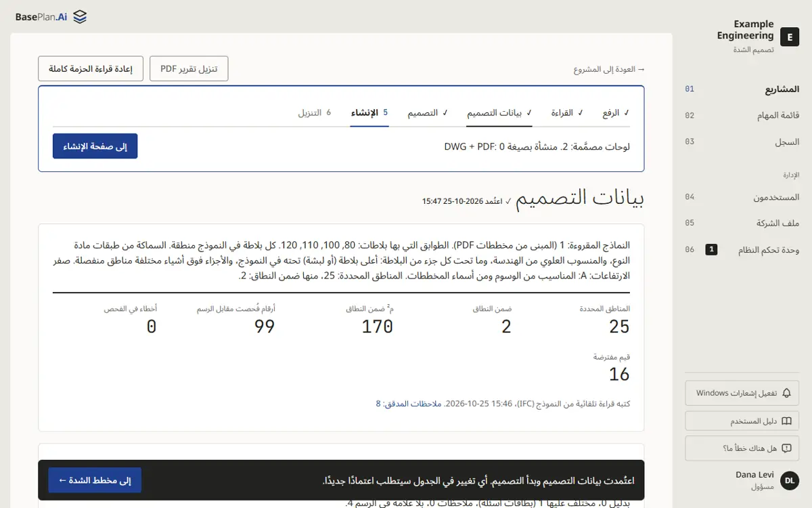Click the م² ضمن النطاق value 170
Viewport: 812px width, 508px height.
tap(378, 326)
